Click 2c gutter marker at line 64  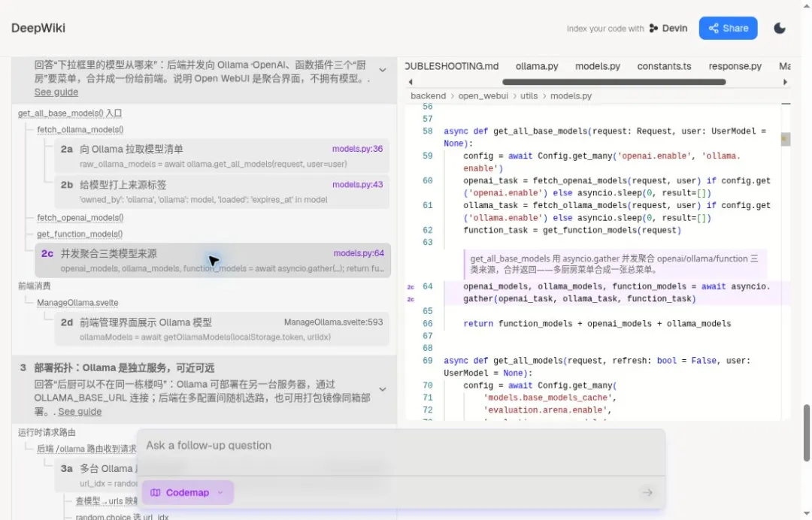(x=411, y=286)
